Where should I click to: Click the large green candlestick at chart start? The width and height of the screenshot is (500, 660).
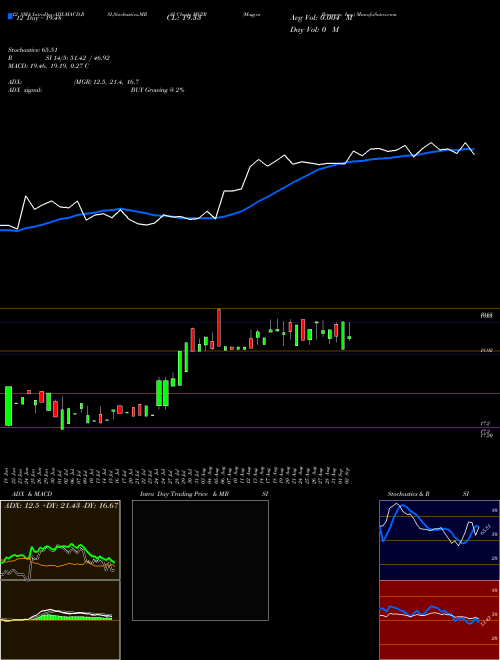click(x=8, y=406)
